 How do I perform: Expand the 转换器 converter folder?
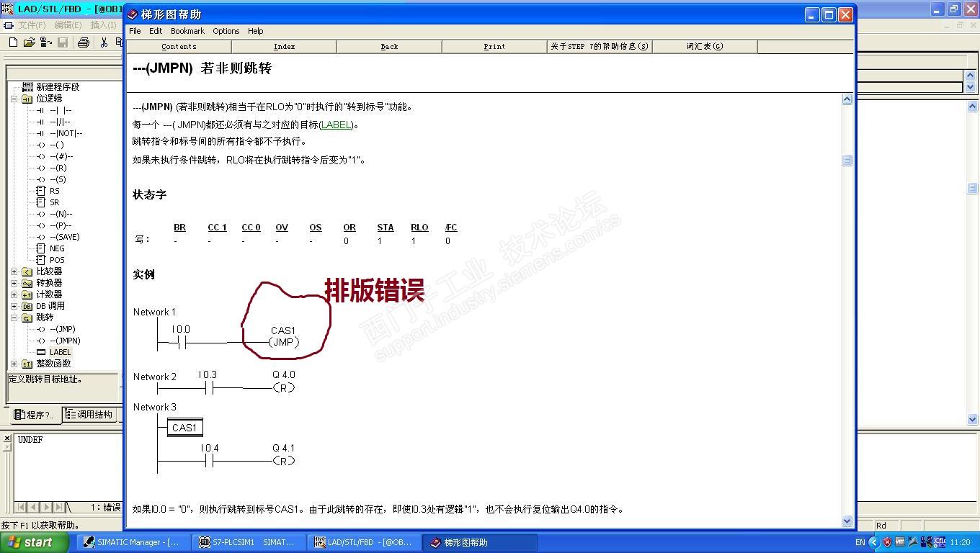click(x=14, y=283)
